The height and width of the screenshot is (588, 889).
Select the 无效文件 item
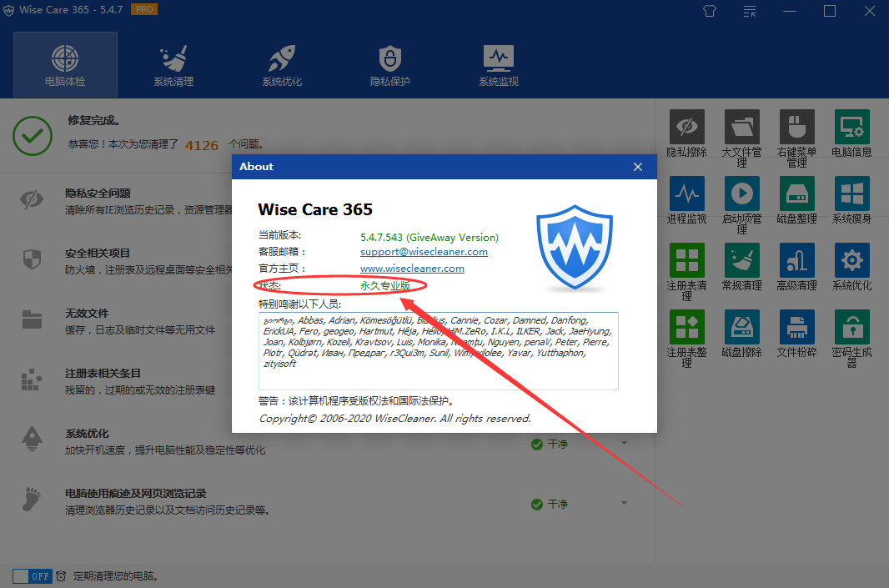87,314
